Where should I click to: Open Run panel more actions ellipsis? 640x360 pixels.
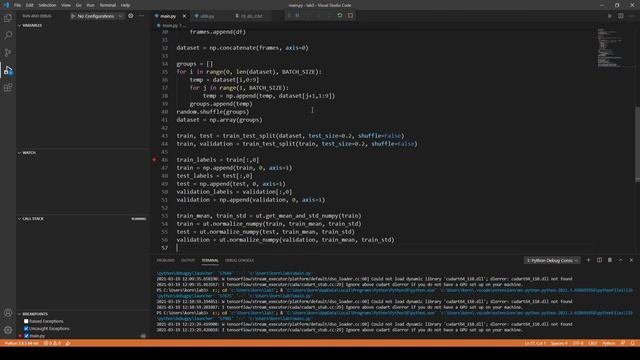point(141,16)
